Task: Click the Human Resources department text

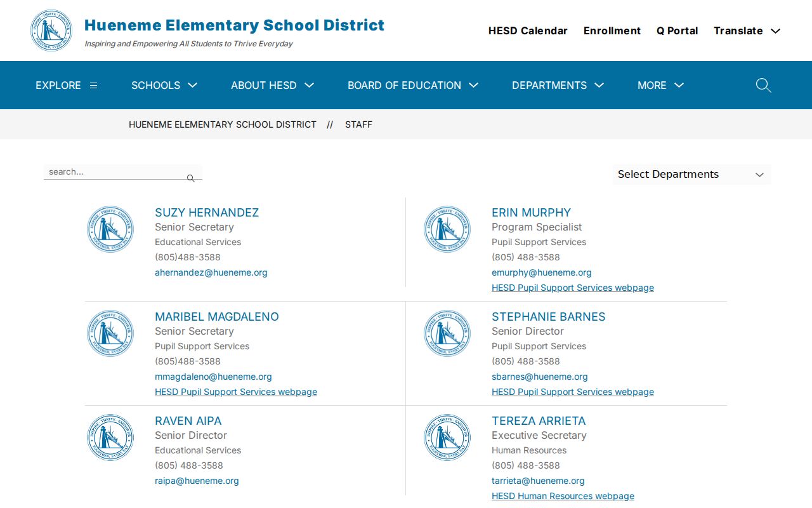Action: [529, 450]
